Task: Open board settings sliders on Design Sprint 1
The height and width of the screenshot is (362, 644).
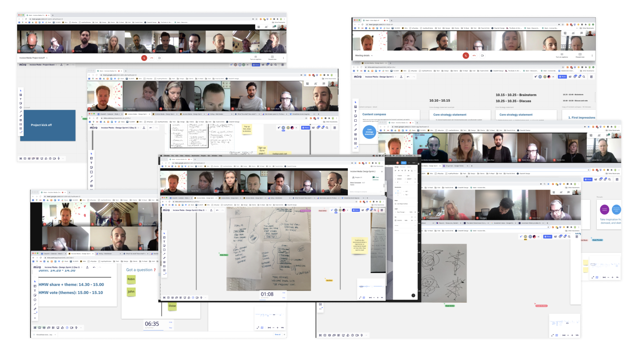Action: coord(570,77)
